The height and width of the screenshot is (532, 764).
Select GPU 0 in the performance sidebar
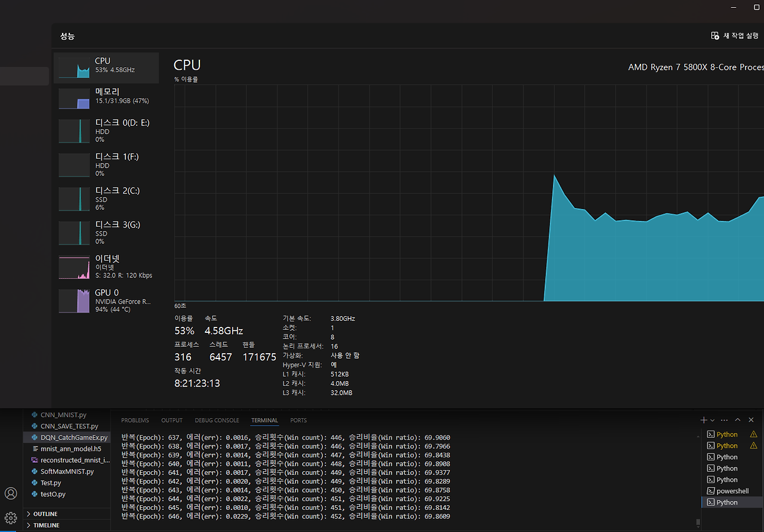pos(106,301)
